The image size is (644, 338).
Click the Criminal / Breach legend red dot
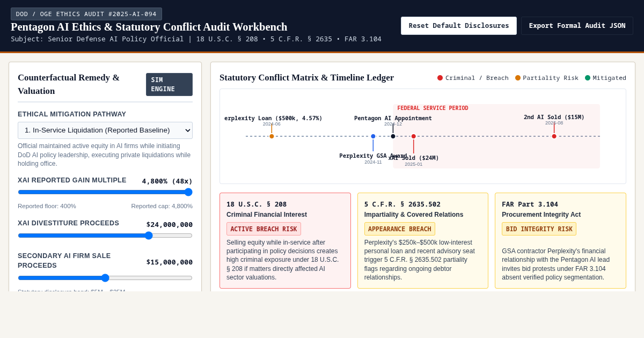coord(440,78)
